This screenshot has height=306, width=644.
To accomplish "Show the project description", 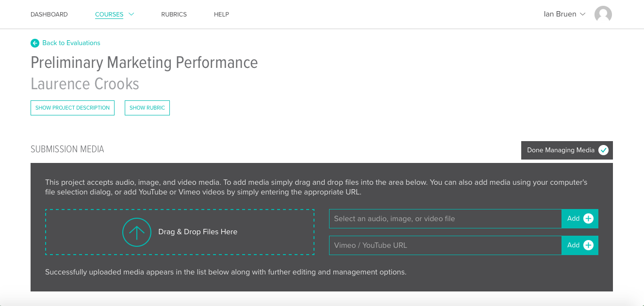I will (x=72, y=108).
